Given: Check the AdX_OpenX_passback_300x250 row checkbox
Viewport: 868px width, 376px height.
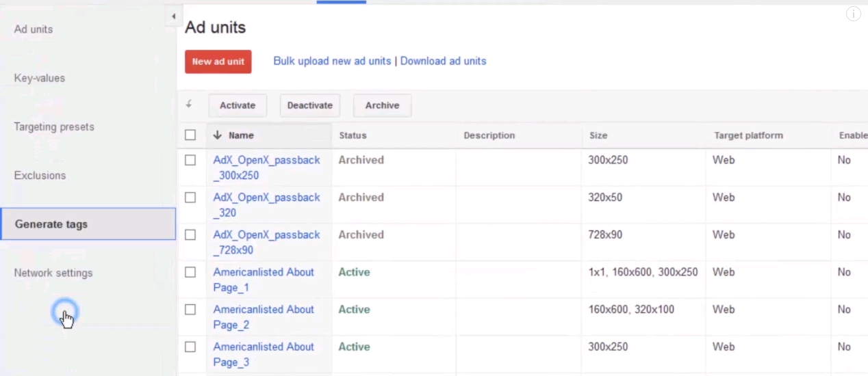Looking at the screenshot, I should coord(190,160).
